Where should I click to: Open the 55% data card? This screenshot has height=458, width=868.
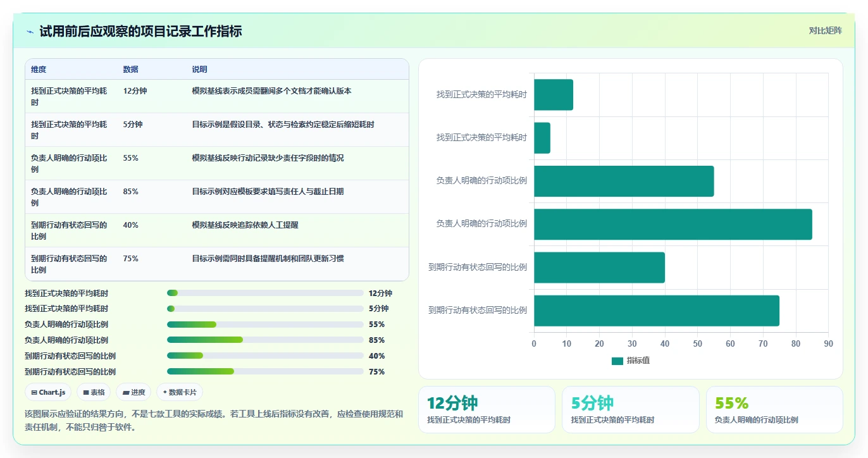click(774, 409)
